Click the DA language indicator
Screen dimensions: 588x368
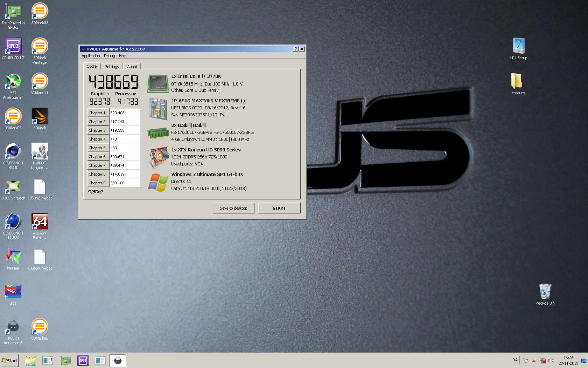(515, 360)
